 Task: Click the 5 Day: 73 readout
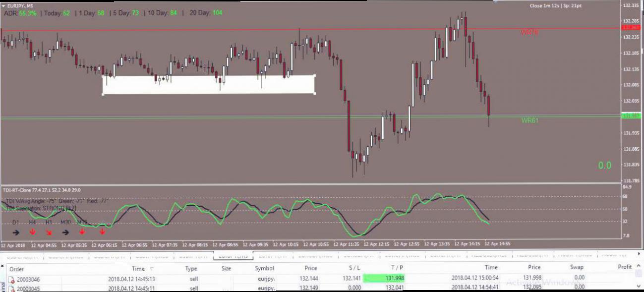126,13
